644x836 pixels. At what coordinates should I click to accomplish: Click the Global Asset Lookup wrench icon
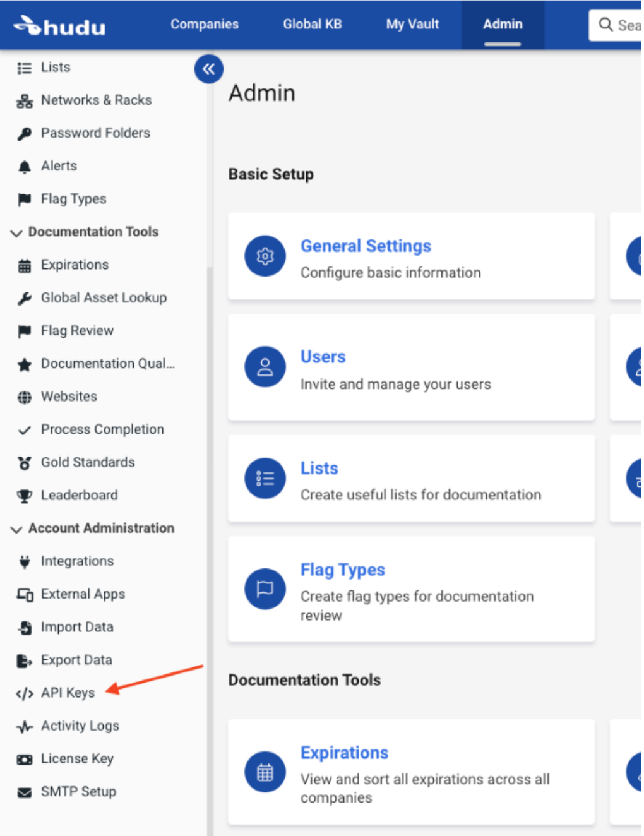(x=24, y=297)
